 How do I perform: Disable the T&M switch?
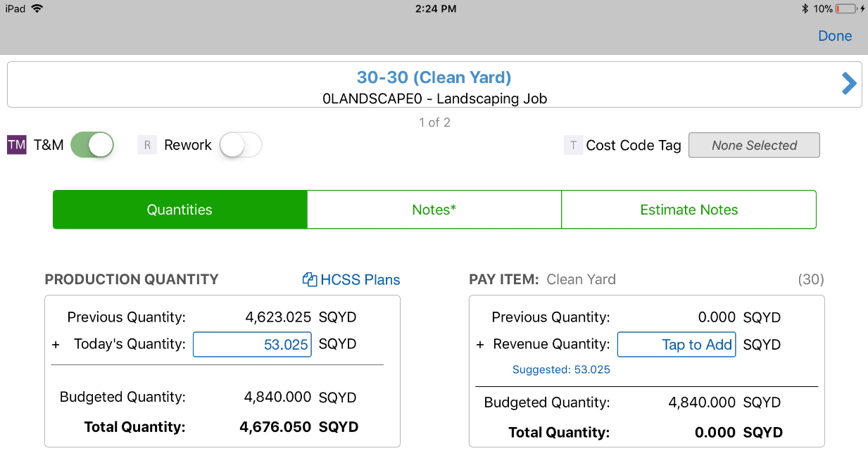click(x=92, y=144)
